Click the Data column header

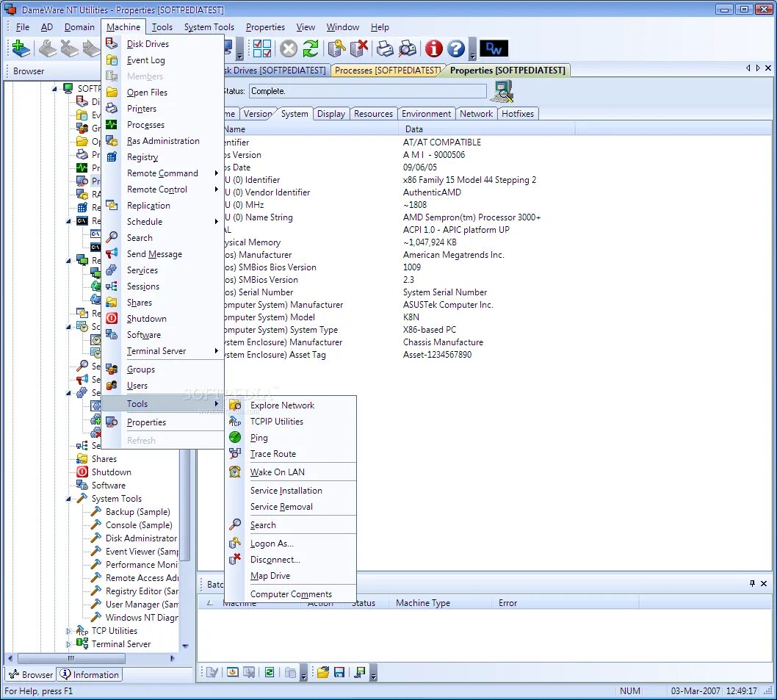click(487, 129)
